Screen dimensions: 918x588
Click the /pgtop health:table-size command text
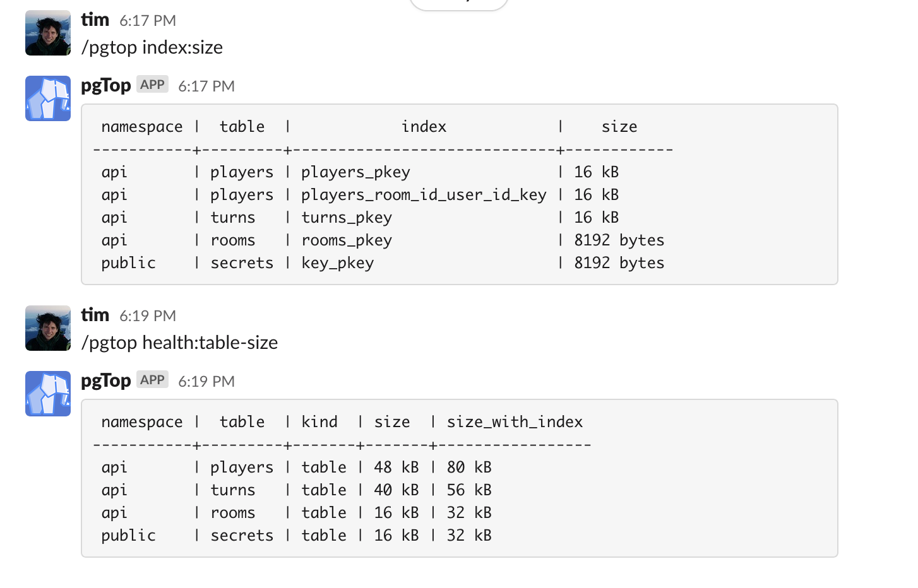point(180,343)
